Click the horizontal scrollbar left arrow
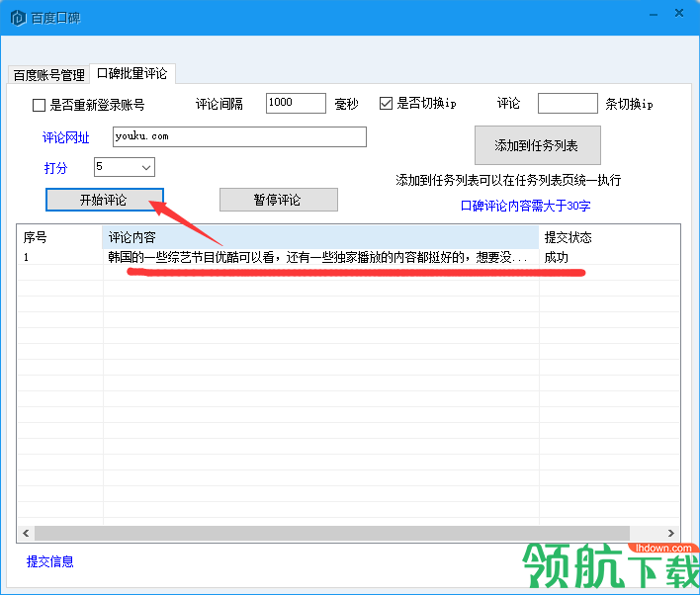Viewport: 700px width, 595px height. point(26,533)
